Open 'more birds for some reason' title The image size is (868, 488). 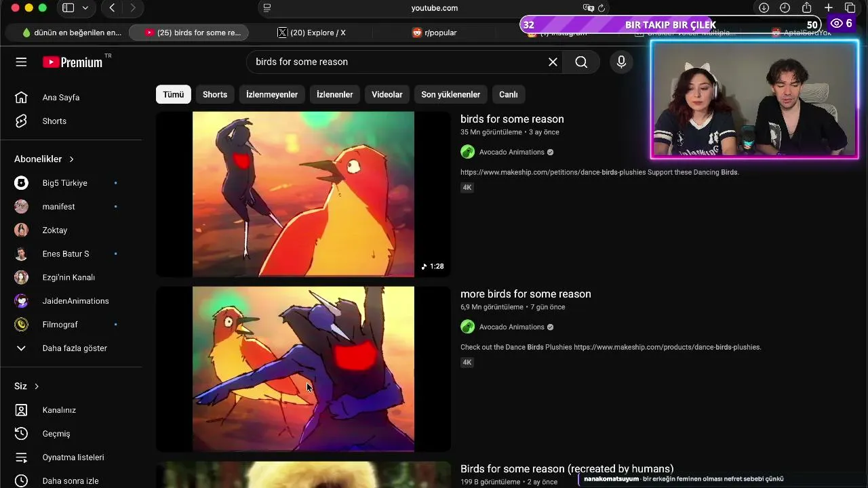tap(526, 294)
